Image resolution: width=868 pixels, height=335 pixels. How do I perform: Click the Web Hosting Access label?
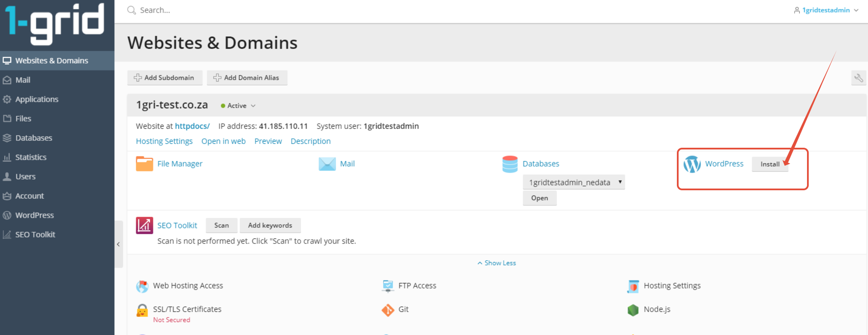(x=188, y=286)
